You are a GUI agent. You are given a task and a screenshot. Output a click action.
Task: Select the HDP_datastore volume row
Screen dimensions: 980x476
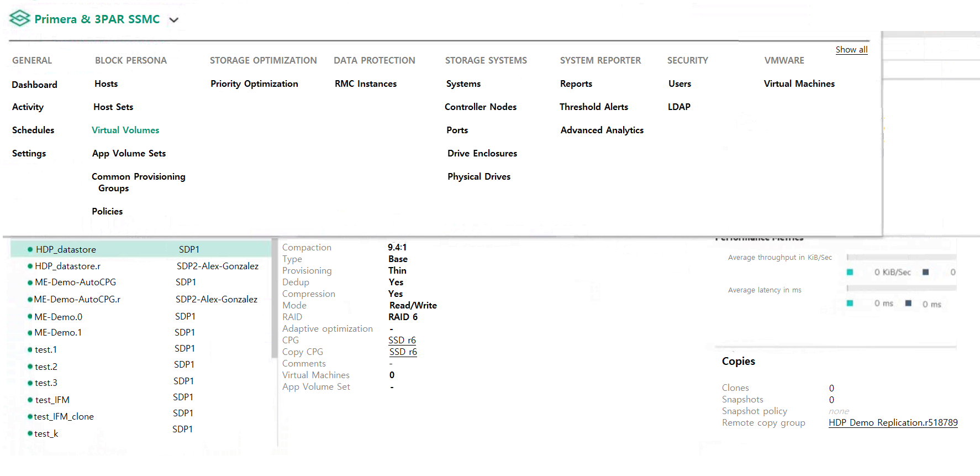pos(141,249)
